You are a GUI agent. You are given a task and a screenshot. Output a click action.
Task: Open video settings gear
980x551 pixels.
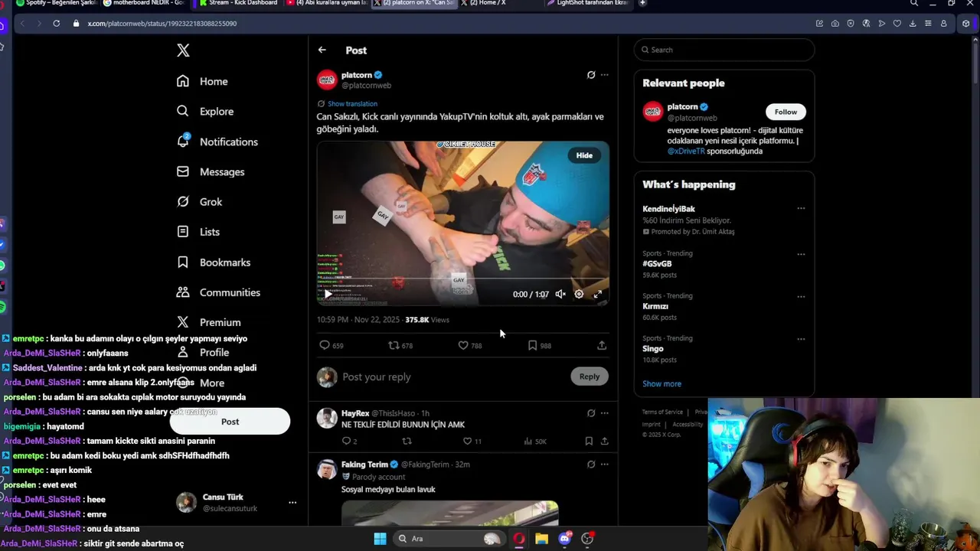(x=579, y=294)
